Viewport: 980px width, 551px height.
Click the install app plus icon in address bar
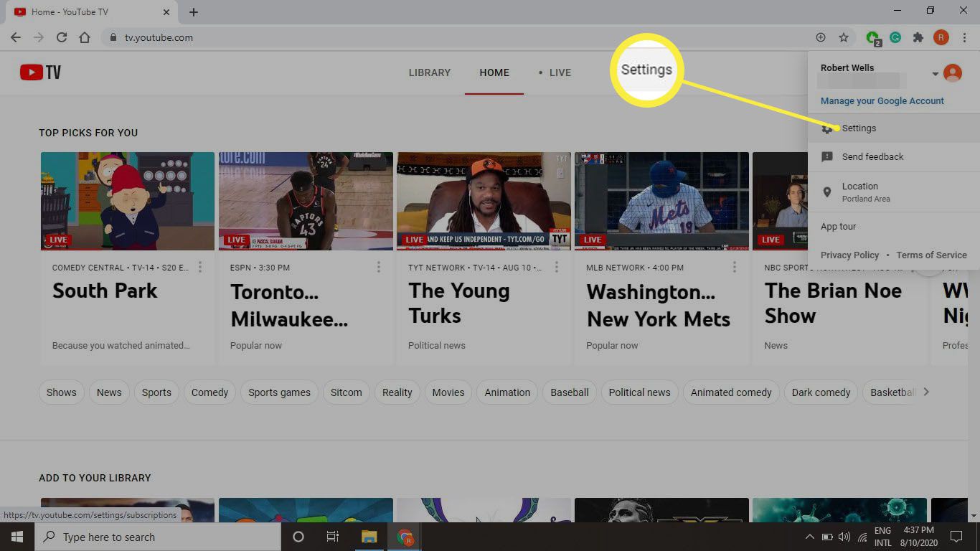click(x=821, y=37)
